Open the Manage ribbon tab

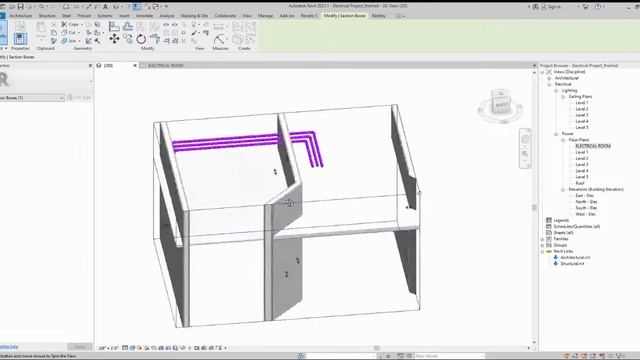pyautogui.click(x=265, y=16)
